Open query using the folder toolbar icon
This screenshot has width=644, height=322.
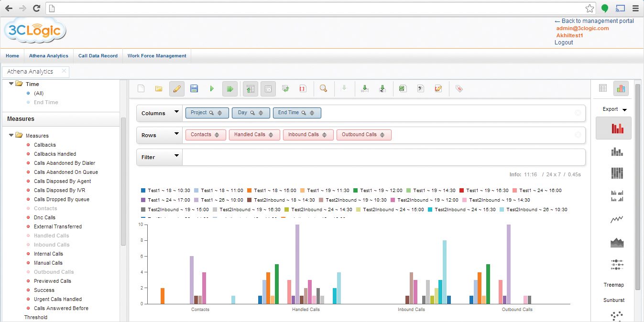(x=159, y=89)
